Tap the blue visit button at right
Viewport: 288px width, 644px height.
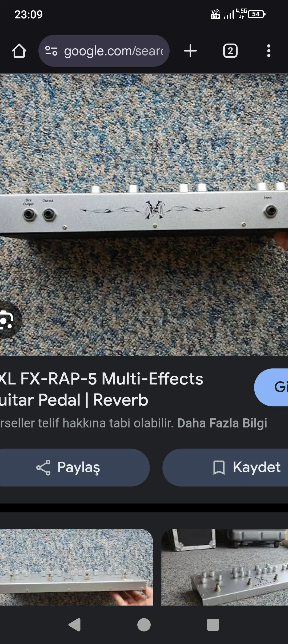coord(271,387)
